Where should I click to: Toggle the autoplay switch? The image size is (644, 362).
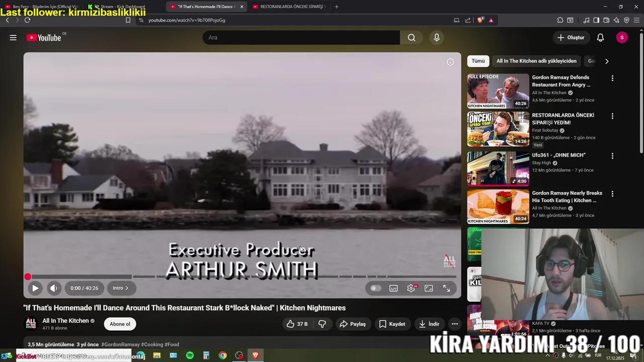376,288
